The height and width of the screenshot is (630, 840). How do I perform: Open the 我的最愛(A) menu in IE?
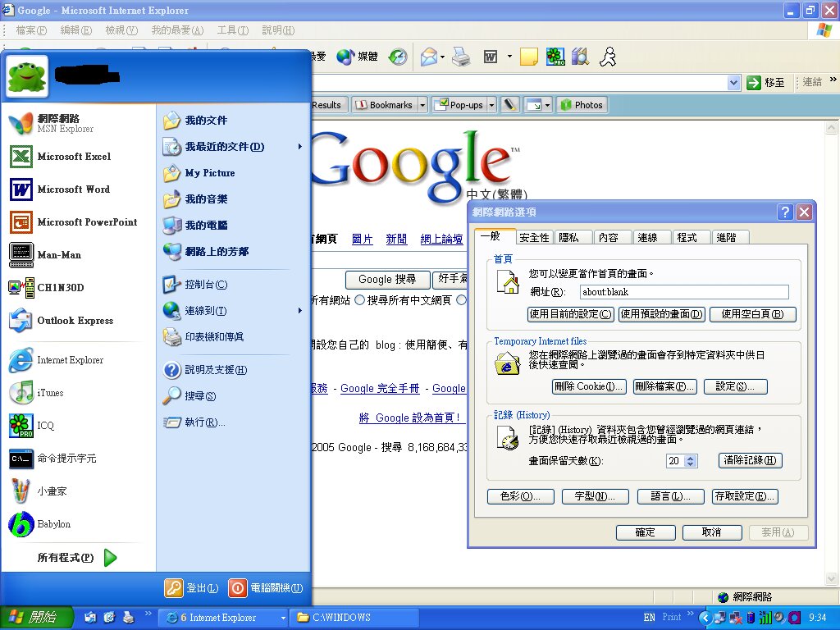point(177,30)
